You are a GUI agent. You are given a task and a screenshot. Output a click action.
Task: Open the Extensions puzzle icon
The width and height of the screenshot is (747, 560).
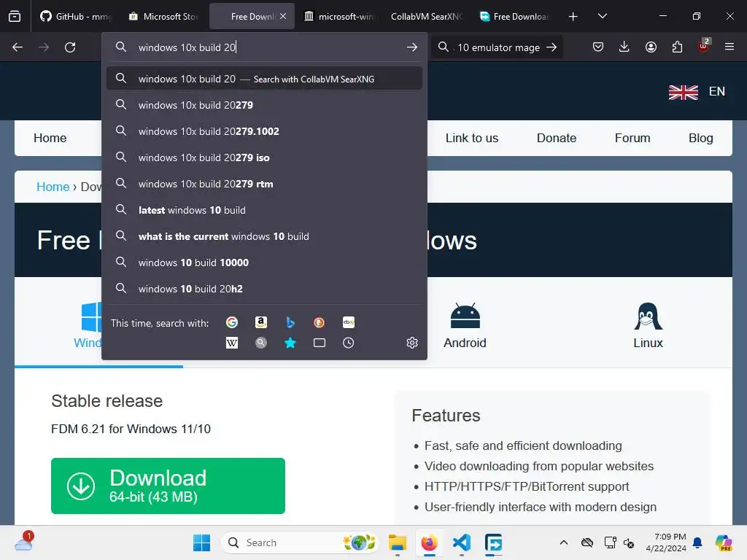point(677,47)
